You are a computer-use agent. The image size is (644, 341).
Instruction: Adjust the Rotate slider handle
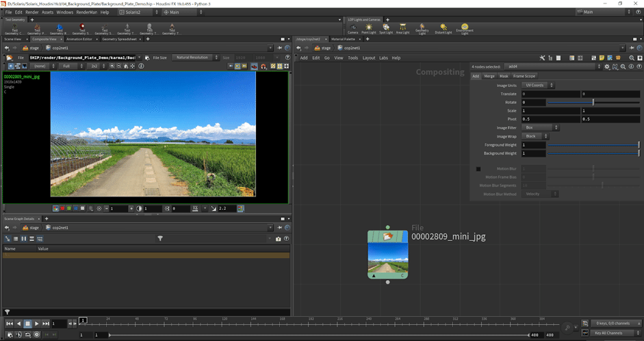(593, 102)
